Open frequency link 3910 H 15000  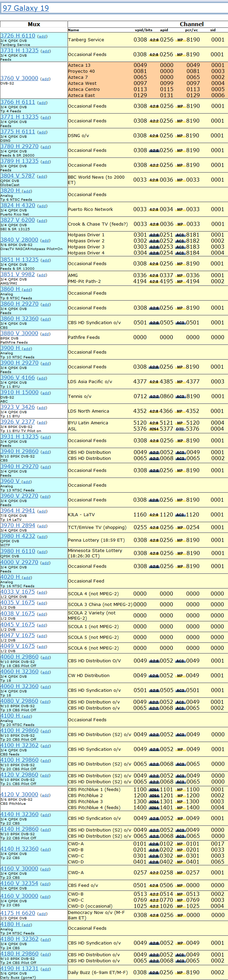(19, 392)
